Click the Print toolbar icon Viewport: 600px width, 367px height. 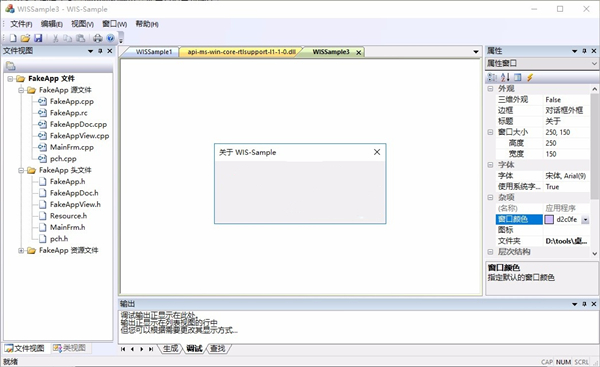[x=98, y=38]
